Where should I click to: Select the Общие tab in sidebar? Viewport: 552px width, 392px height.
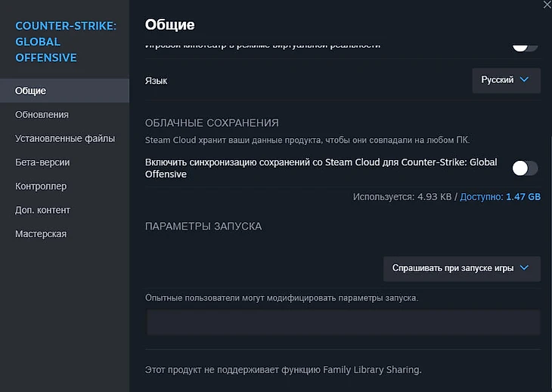(x=31, y=91)
